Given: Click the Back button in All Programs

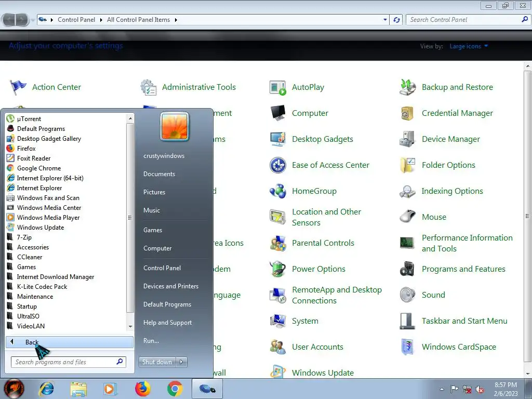Looking at the screenshot, I should 70,342.
